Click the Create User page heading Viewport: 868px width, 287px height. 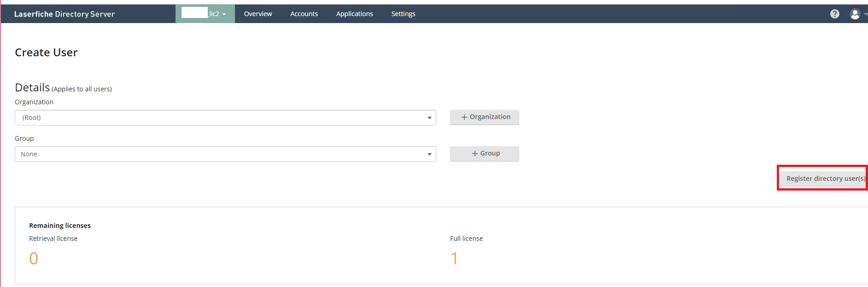[x=46, y=53]
